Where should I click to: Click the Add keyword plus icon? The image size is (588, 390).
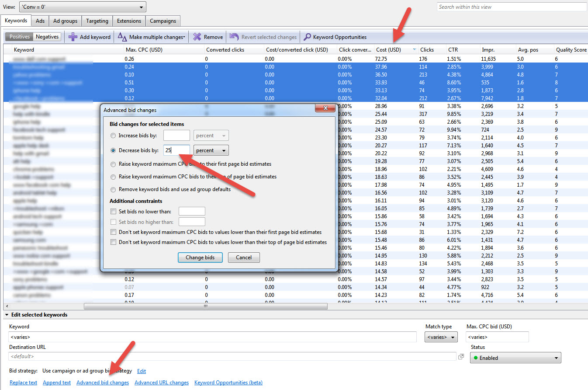click(x=73, y=37)
